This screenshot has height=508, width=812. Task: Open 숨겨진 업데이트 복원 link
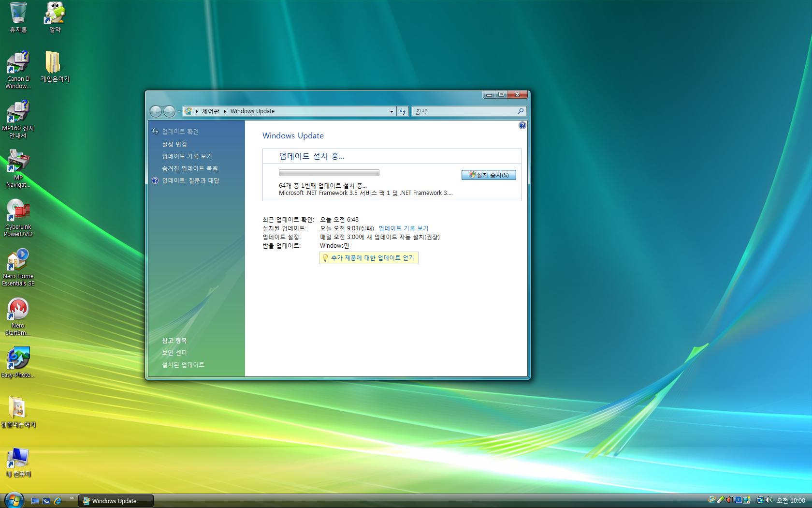tap(189, 168)
